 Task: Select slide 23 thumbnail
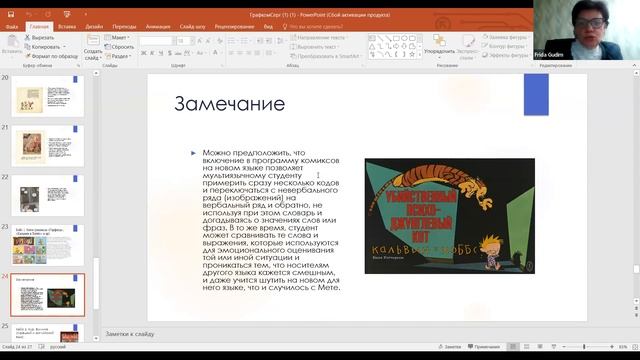(x=48, y=245)
